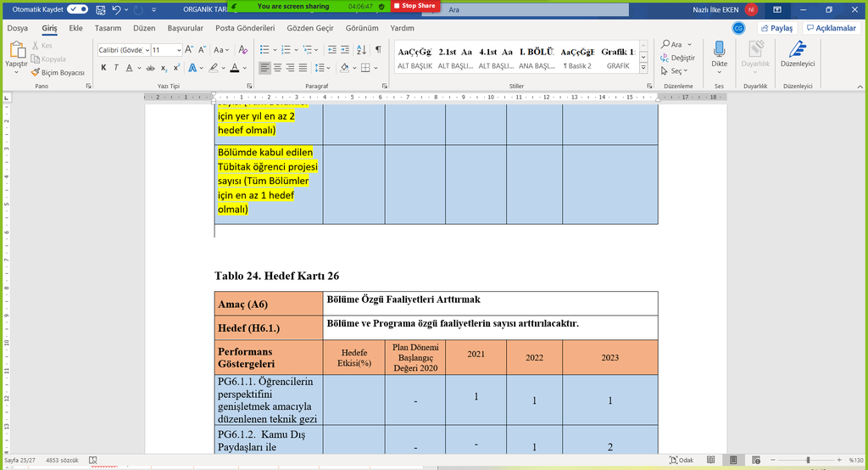This screenshot has width=868, height=470.
Task: Toggle strikethrough formatting
Action: point(151,68)
